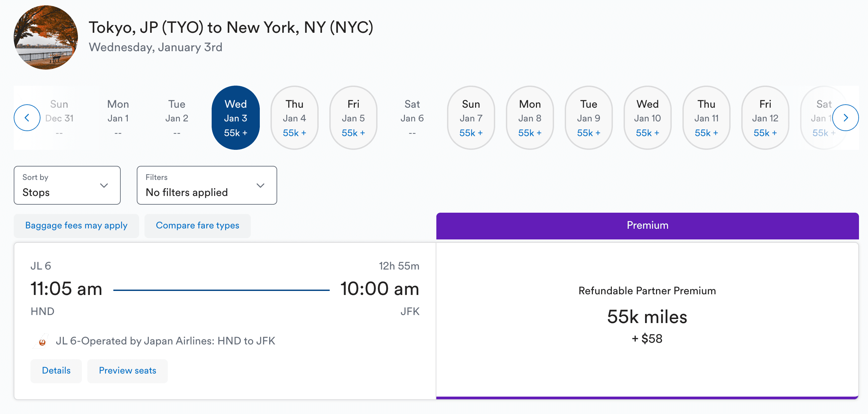Screen dimensions: 868x414
Task: Click the Premium fare column header
Action: 647,226
